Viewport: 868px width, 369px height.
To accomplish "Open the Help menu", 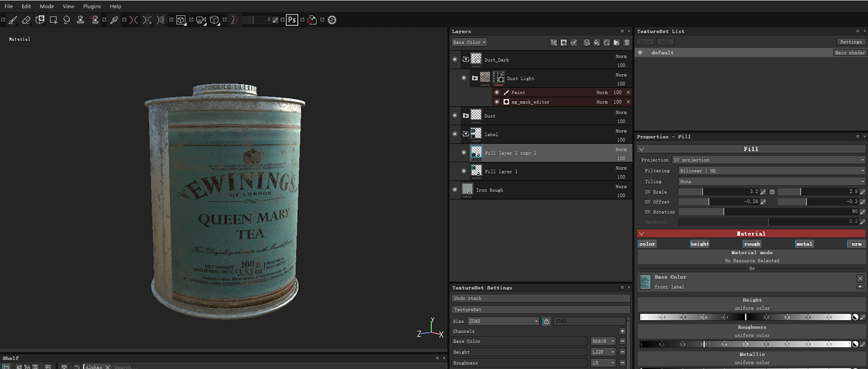I will coord(115,6).
